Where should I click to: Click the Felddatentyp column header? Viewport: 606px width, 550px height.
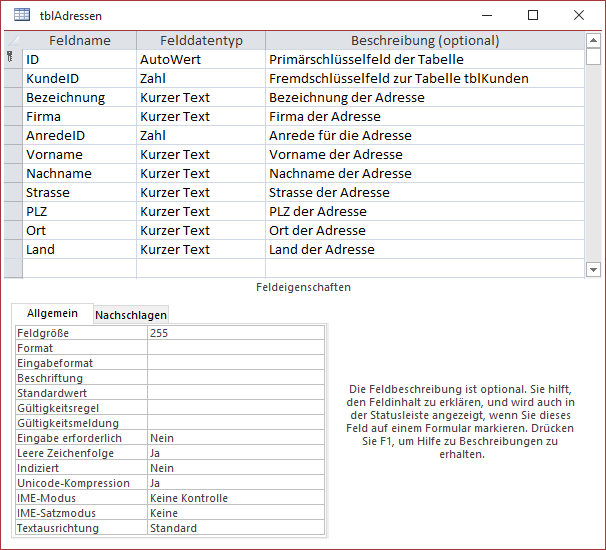pos(201,41)
